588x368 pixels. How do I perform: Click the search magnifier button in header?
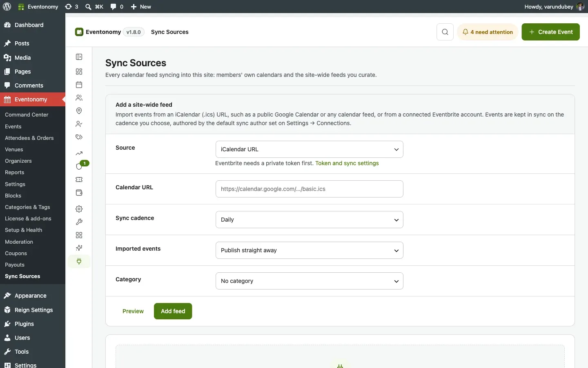pos(445,32)
